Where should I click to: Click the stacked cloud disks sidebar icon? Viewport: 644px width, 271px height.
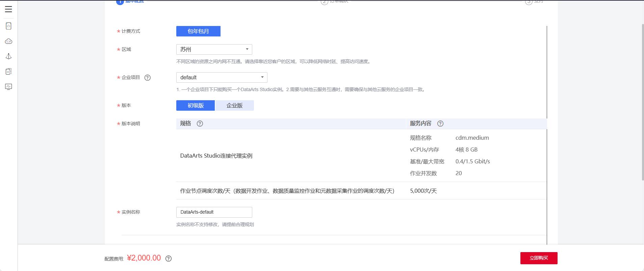pos(9,72)
